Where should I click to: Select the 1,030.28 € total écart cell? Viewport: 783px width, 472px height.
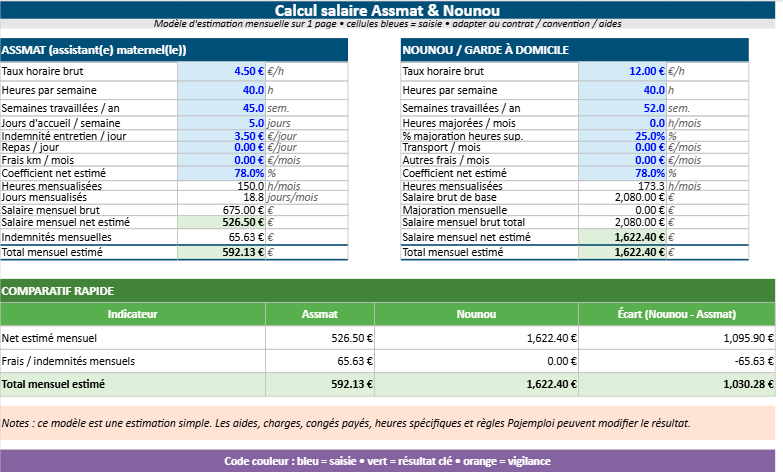click(677, 384)
